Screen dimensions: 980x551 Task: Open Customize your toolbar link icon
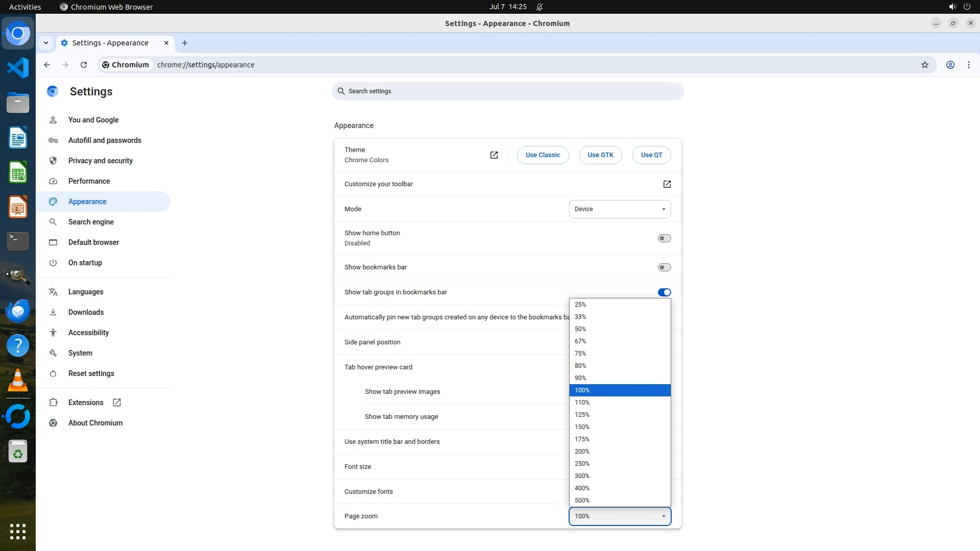point(667,184)
